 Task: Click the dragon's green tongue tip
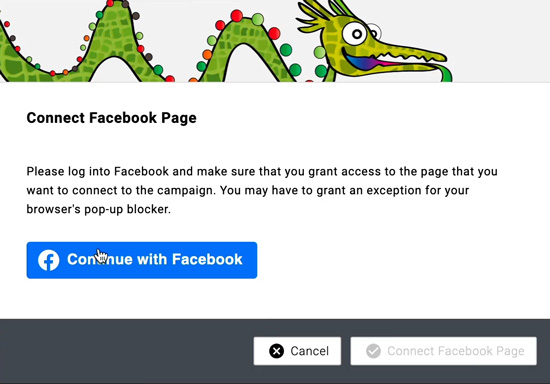point(445,74)
